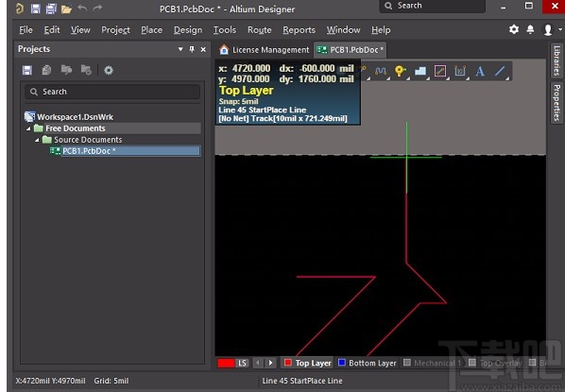
Task: Open the account dropdown arrow
Action: coord(560,29)
